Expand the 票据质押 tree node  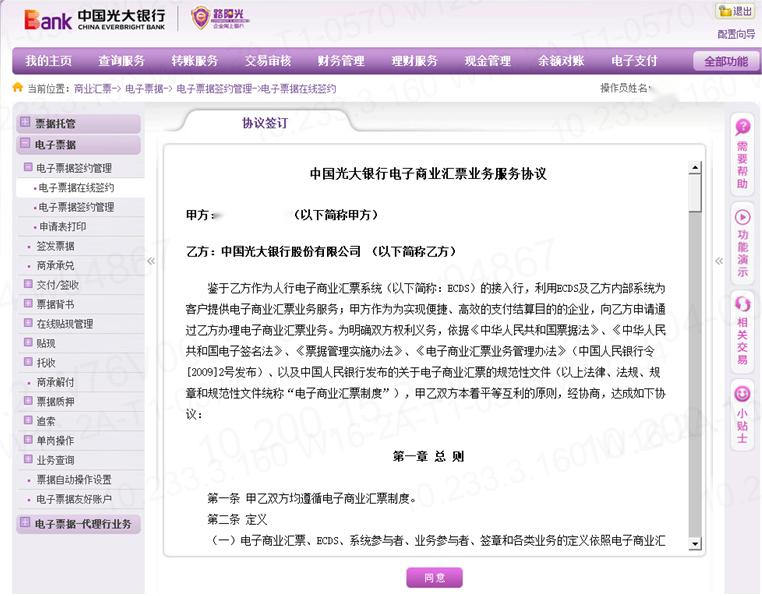[x=28, y=401]
